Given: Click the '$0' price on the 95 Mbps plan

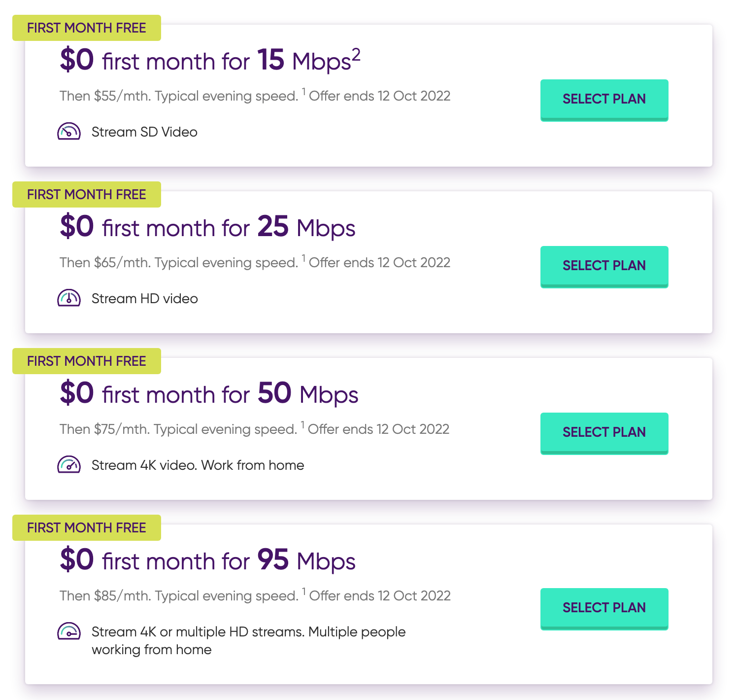Looking at the screenshot, I should 76,560.
